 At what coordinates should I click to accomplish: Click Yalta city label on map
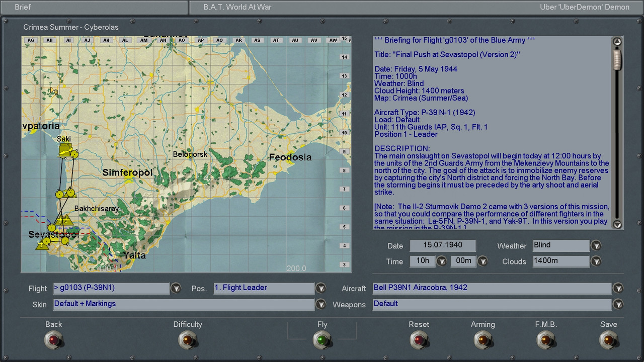pos(134,255)
